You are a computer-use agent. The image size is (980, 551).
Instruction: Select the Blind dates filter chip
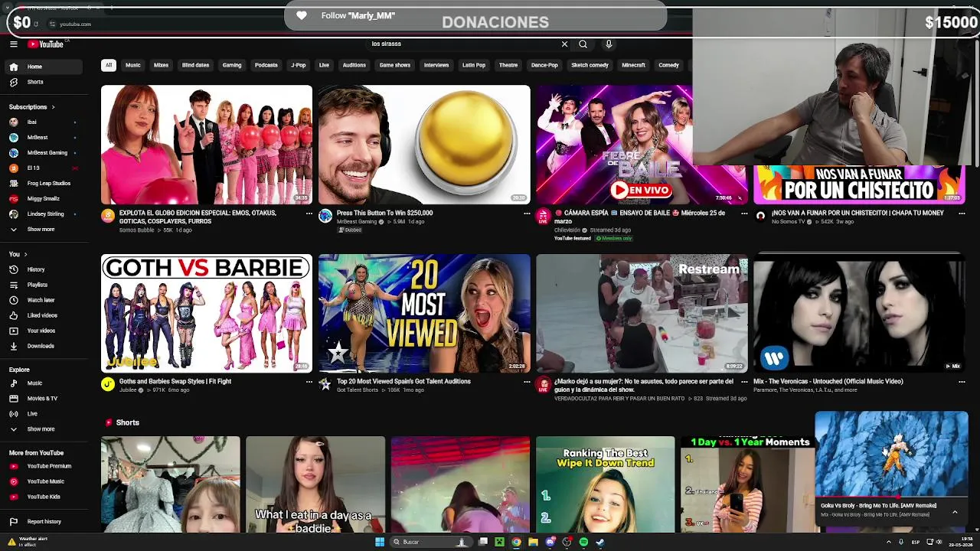point(195,65)
